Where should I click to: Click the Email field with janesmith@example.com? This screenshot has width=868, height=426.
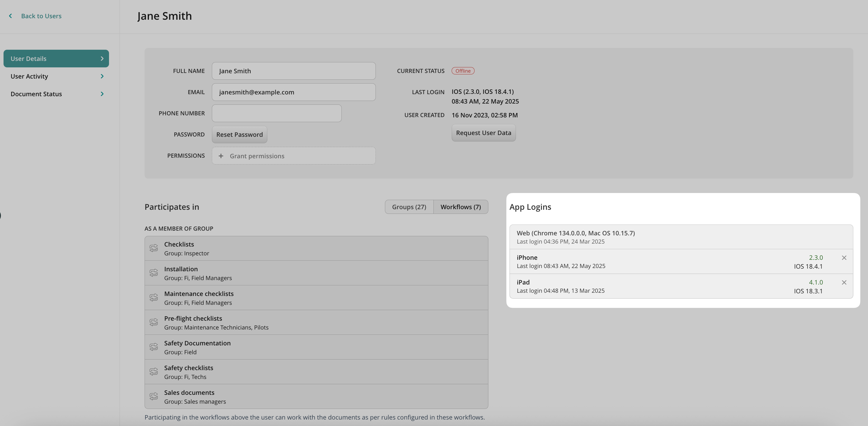coord(293,92)
